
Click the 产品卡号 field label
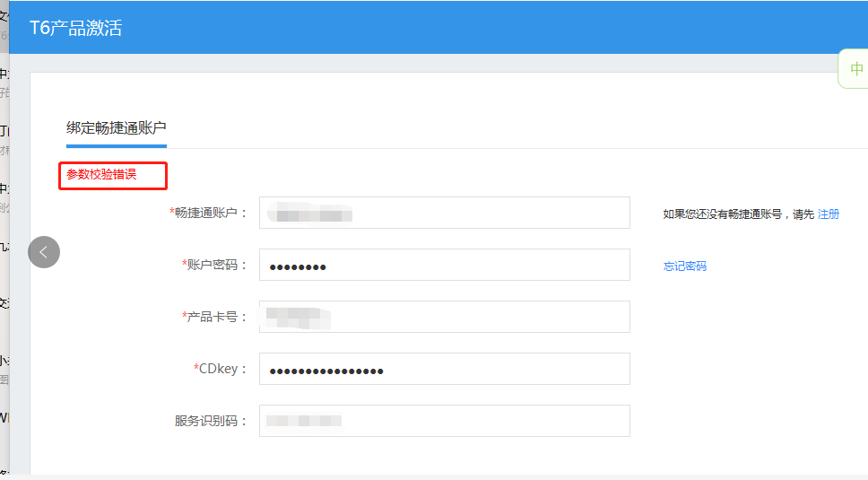pyautogui.click(x=214, y=317)
